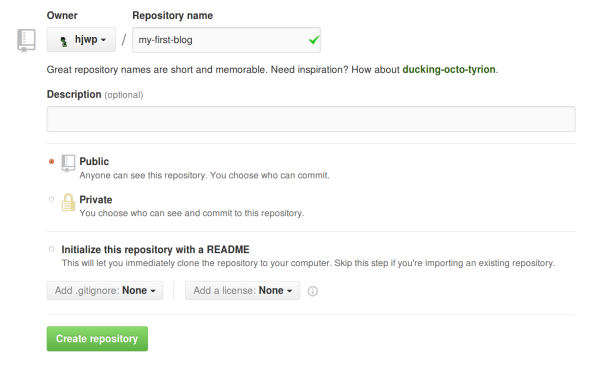Use the ducking-octo-tyrion name suggestion
The height and width of the screenshot is (367, 600).
point(449,69)
